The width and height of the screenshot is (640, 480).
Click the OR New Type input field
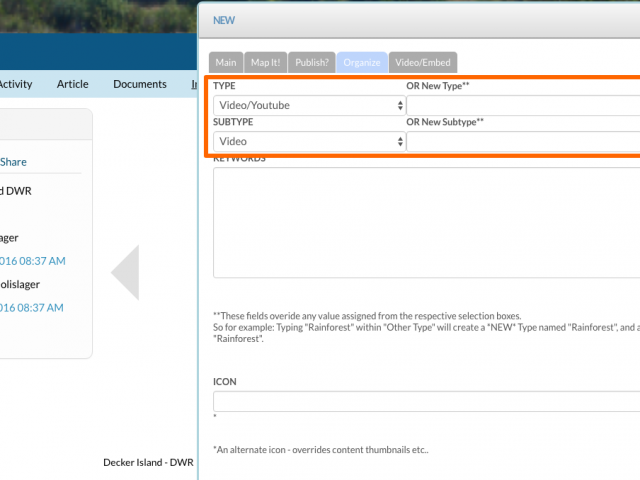(x=523, y=105)
